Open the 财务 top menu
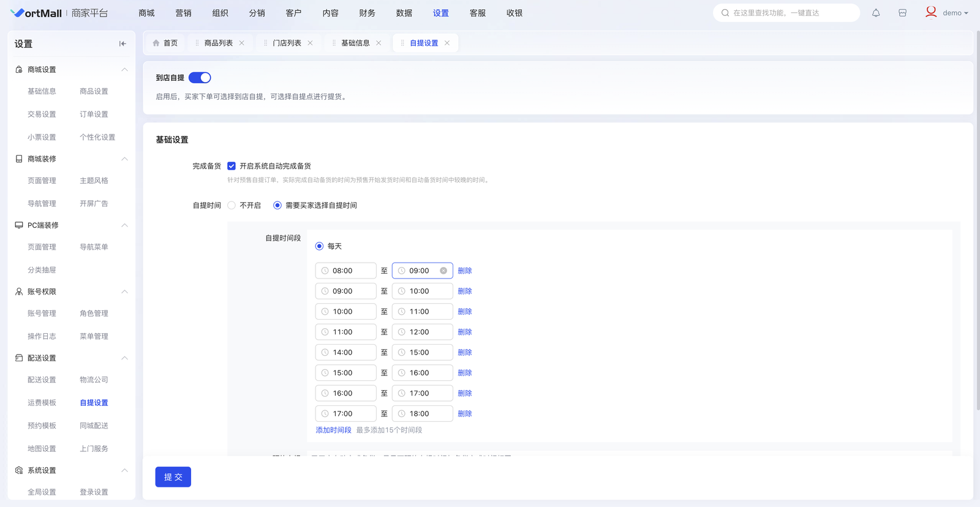 tap(367, 13)
